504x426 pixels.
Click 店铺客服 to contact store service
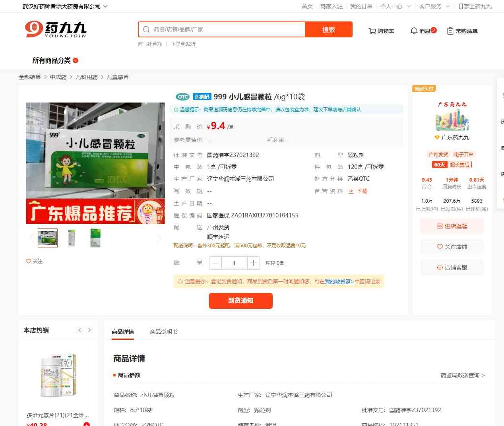(452, 267)
